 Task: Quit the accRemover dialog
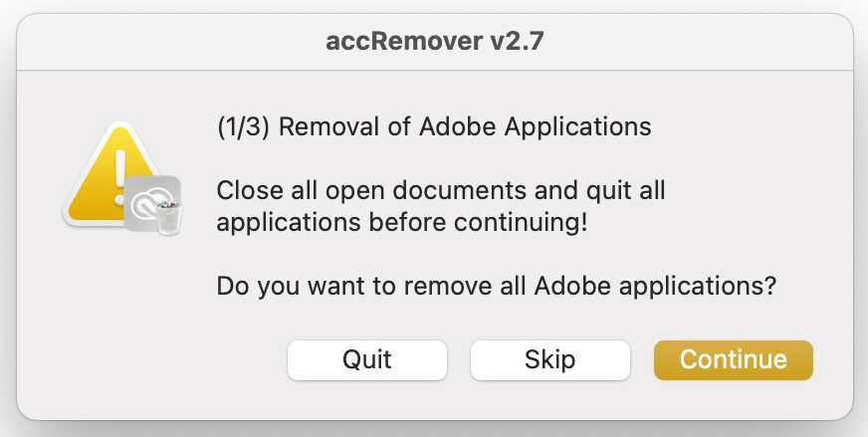(366, 359)
